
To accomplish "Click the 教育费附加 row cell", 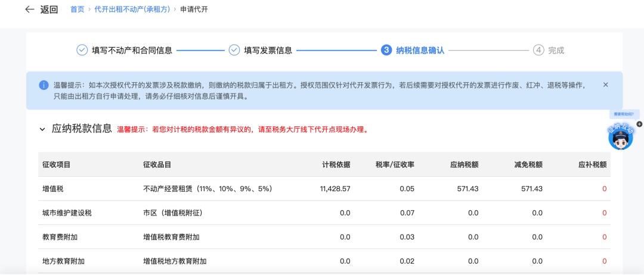I will tap(60, 237).
